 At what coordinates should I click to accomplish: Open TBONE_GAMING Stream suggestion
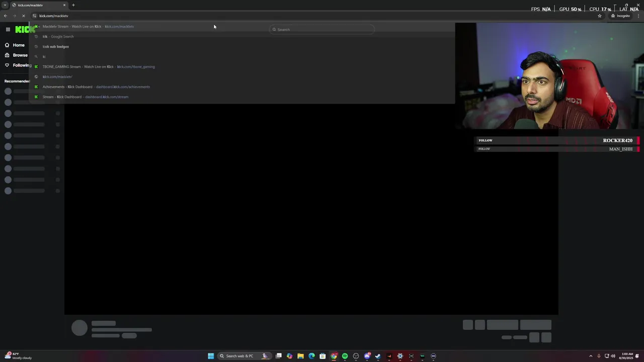pos(242,66)
